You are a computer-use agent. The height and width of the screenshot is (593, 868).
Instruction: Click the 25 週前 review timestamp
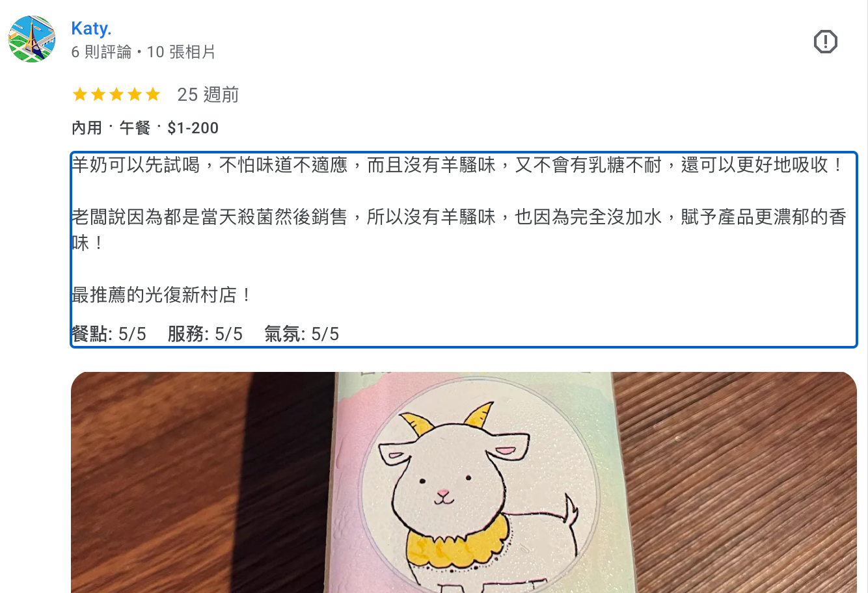pos(208,95)
